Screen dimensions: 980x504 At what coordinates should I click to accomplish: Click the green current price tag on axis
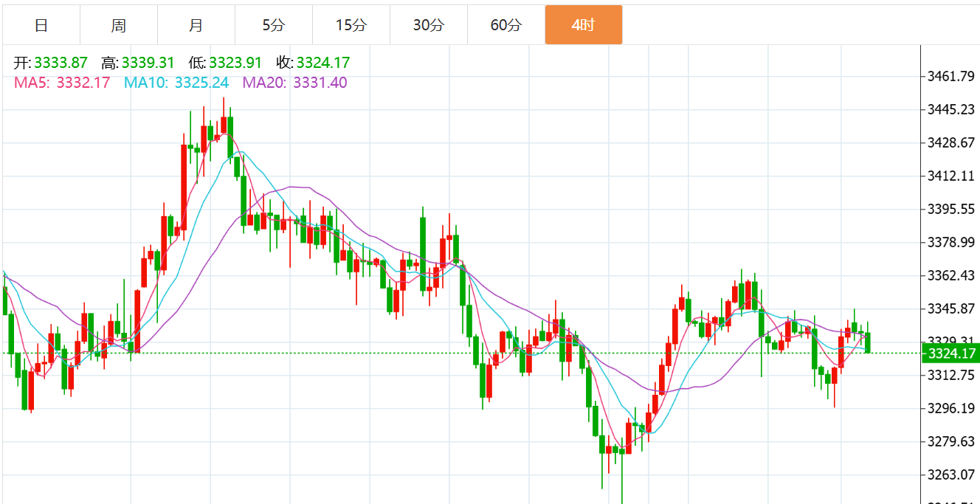point(951,353)
